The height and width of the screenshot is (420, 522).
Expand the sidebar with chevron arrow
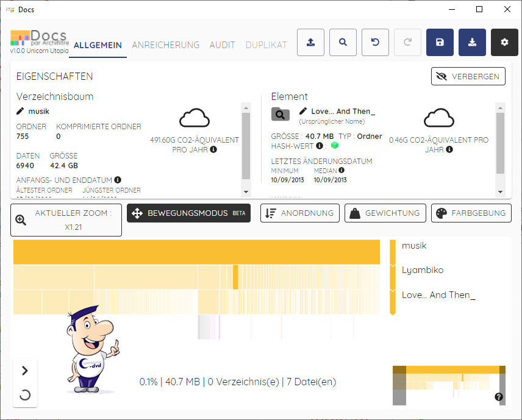pos(25,370)
